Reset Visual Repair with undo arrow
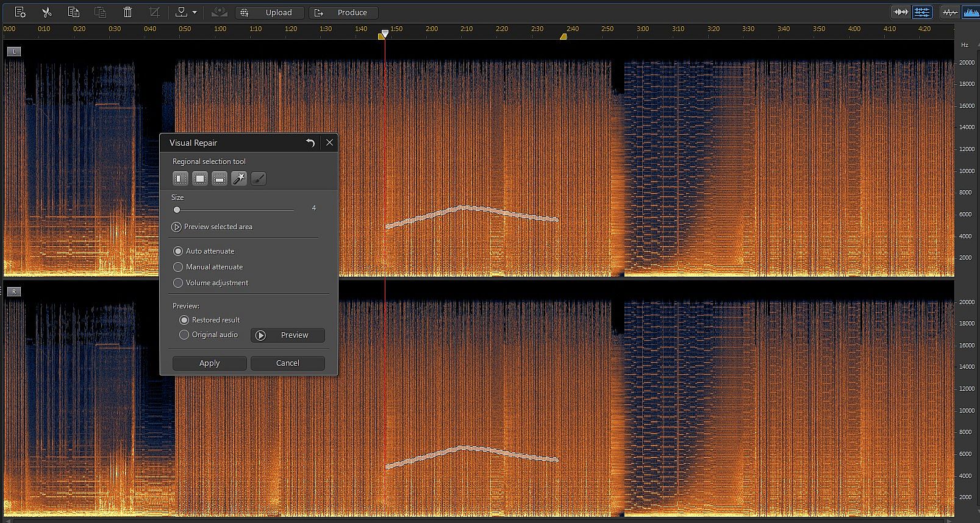Image resolution: width=980 pixels, height=523 pixels. [x=310, y=143]
